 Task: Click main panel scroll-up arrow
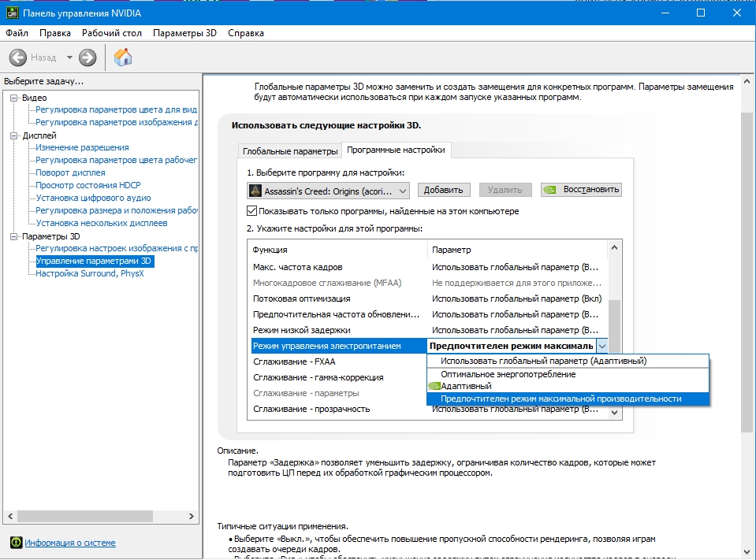747,81
